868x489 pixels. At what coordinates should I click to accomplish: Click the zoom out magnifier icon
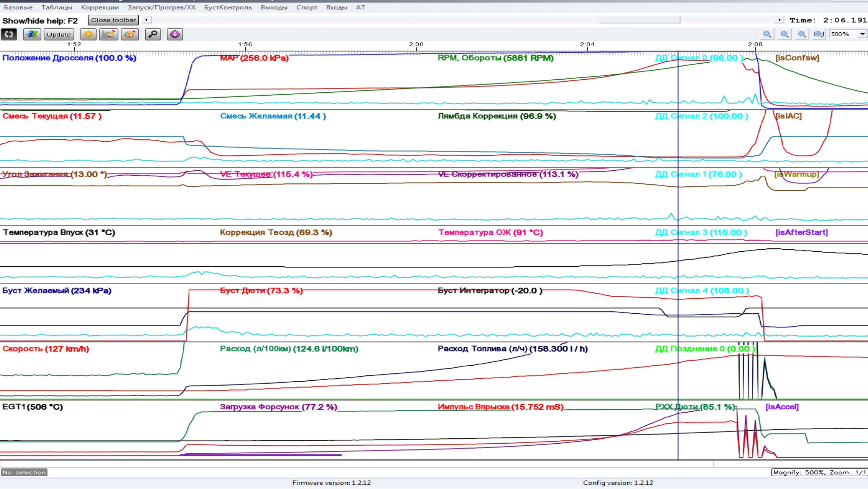pos(785,34)
